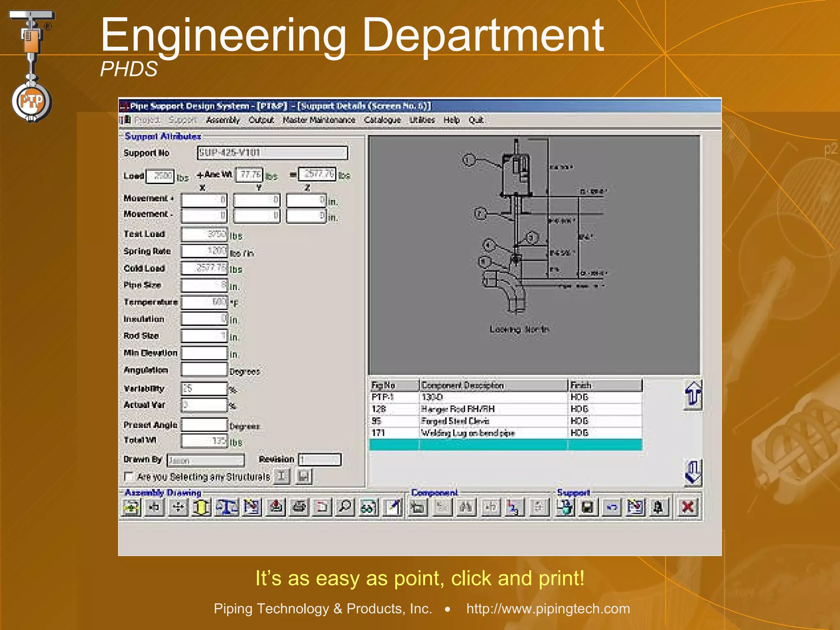
Task: Click the Temperature field
Action: [204, 302]
